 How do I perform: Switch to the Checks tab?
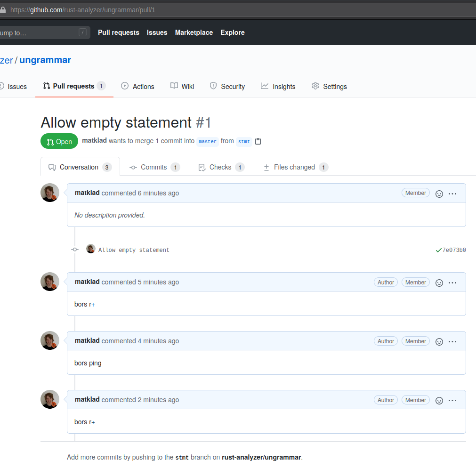[221, 167]
